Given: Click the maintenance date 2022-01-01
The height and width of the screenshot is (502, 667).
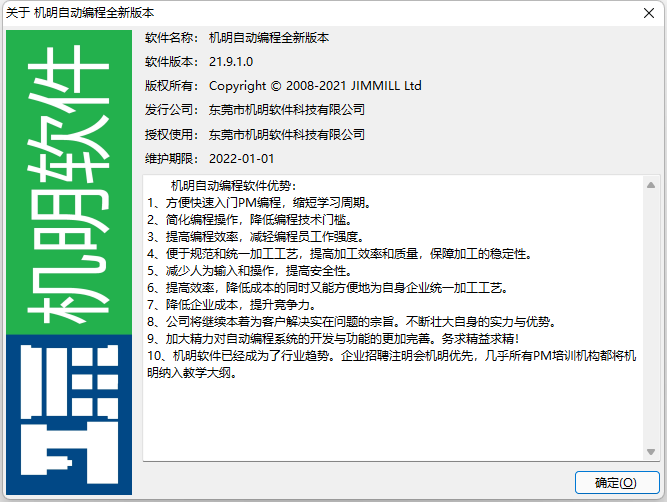Looking at the screenshot, I should pyautogui.click(x=241, y=158).
